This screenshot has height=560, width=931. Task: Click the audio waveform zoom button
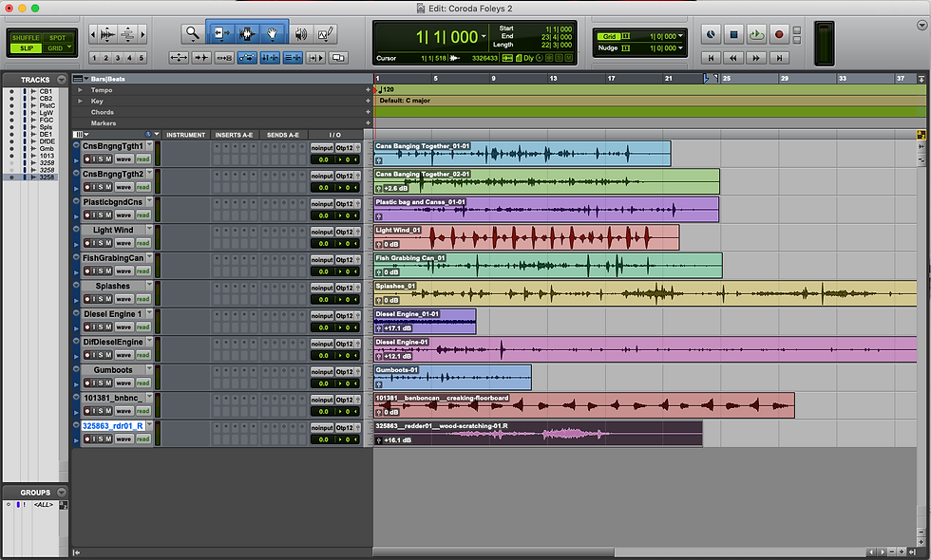107,34
